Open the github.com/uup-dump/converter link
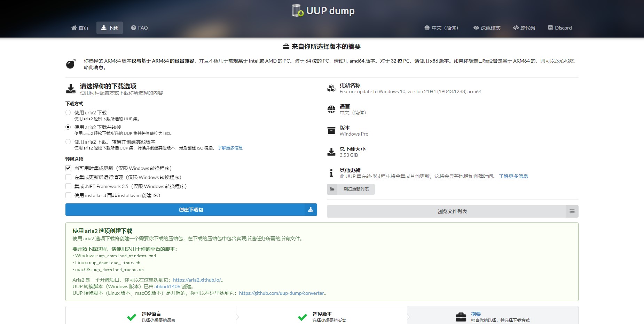Screen dimensions: 644x324 (282, 293)
